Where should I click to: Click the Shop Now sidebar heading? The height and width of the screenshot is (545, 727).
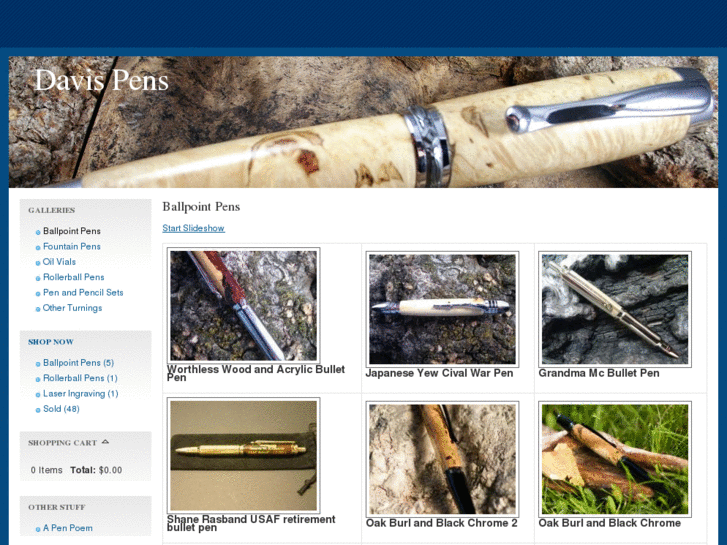(51, 342)
